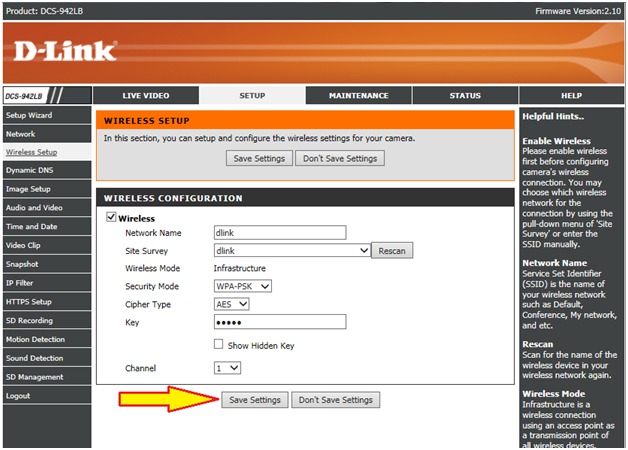628x450 pixels.
Task: Switch to the Live Video tab
Action: tap(145, 96)
